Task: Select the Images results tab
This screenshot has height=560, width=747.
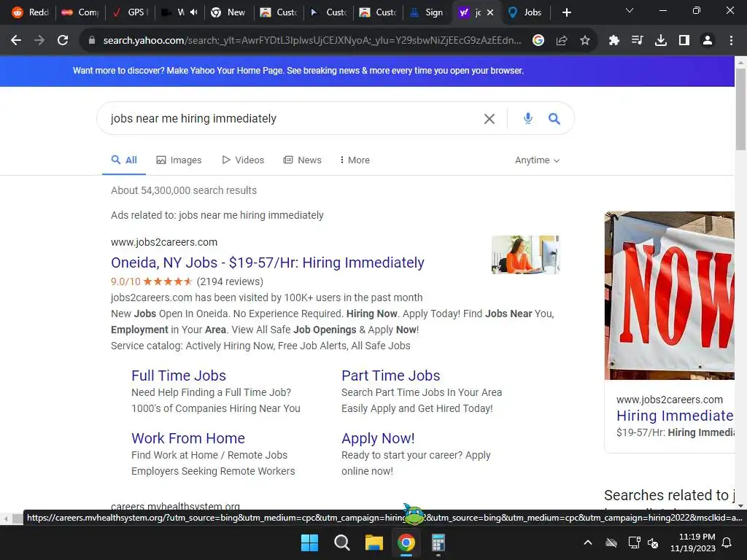Action: click(179, 160)
